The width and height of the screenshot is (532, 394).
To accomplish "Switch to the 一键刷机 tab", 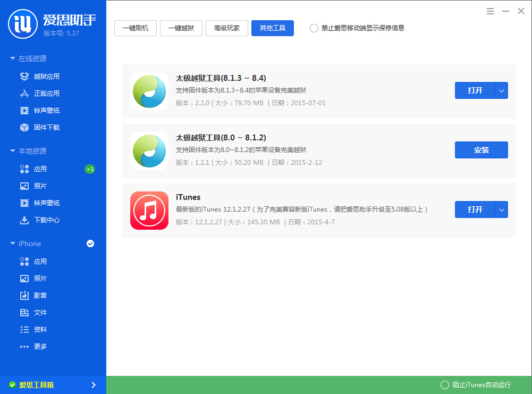I will click(135, 28).
